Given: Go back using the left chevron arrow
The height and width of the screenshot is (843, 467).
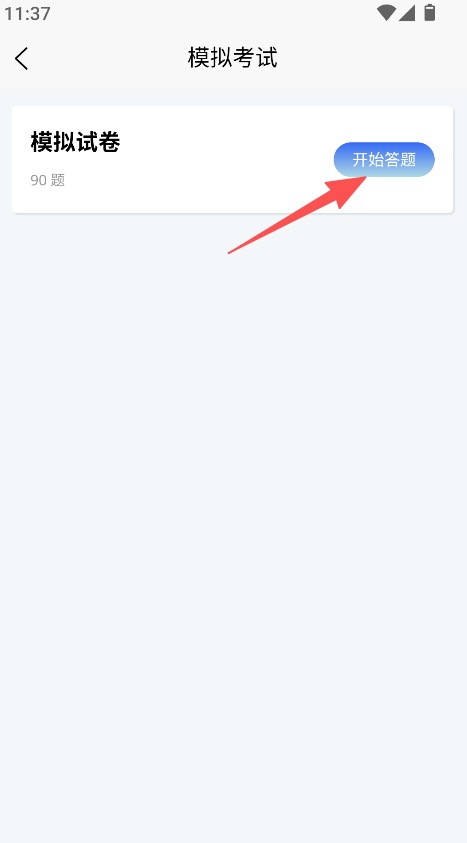Looking at the screenshot, I should coord(21,58).
